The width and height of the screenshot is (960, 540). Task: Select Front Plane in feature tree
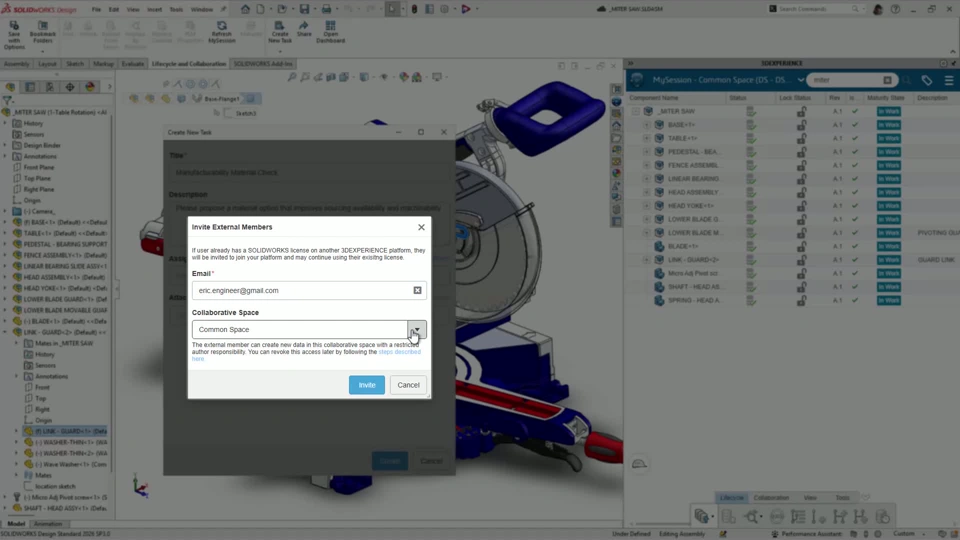(39, 167)
